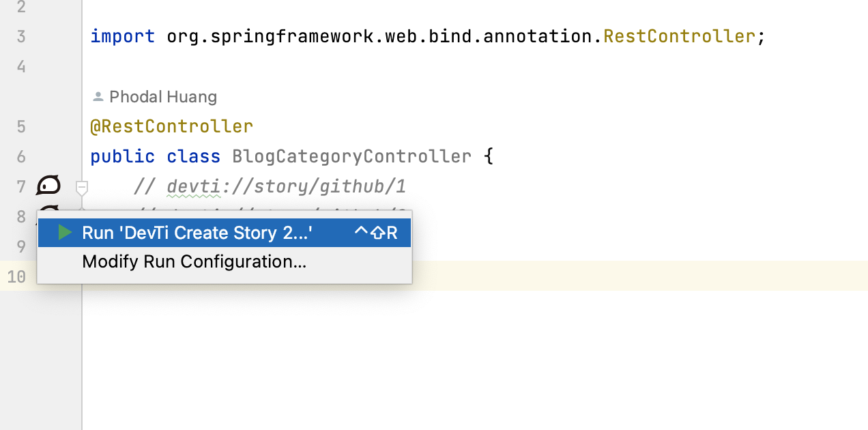Click the RestController reference in the import line
The image size is (868, 430).
(678, 35)
